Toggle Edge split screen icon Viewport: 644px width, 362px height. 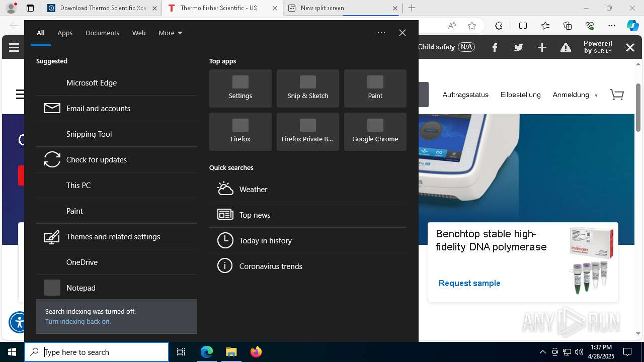523,26
